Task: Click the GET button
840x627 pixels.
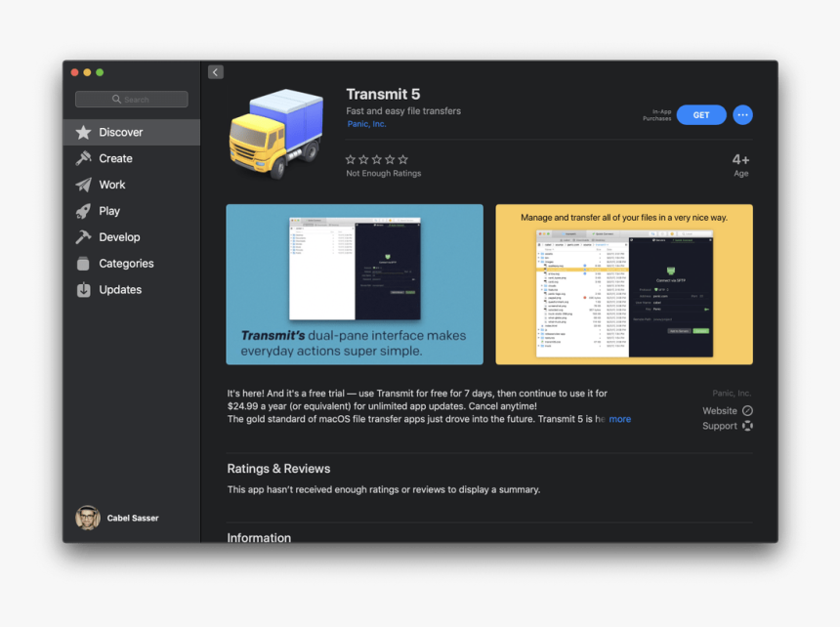Action: click(701, 115)
